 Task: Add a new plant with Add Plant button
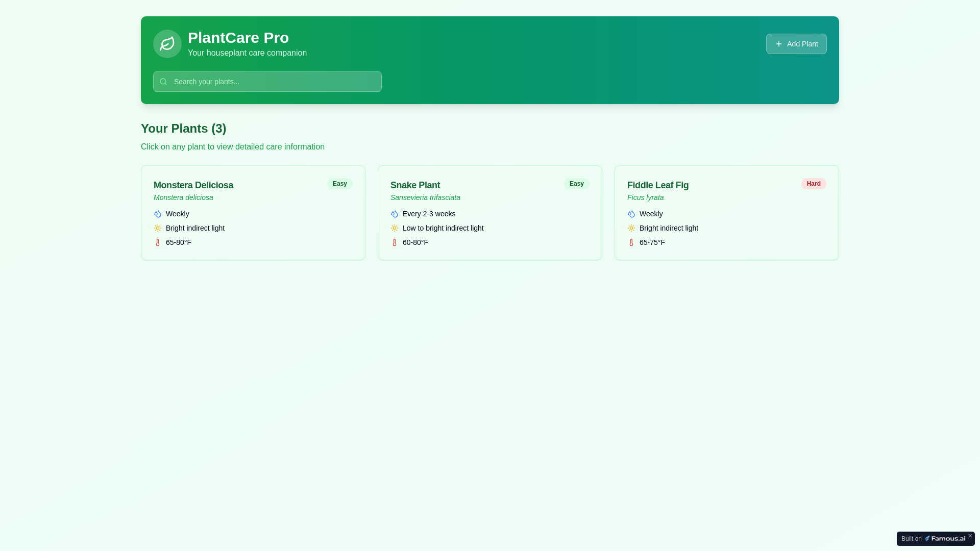796,44
